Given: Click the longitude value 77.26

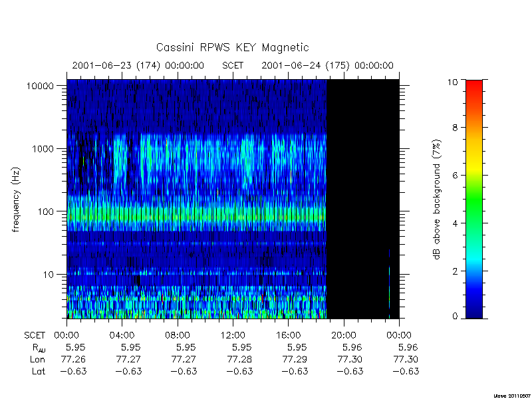Looking at the screenshot, I should pyautogui.click(x=73, y=359).
